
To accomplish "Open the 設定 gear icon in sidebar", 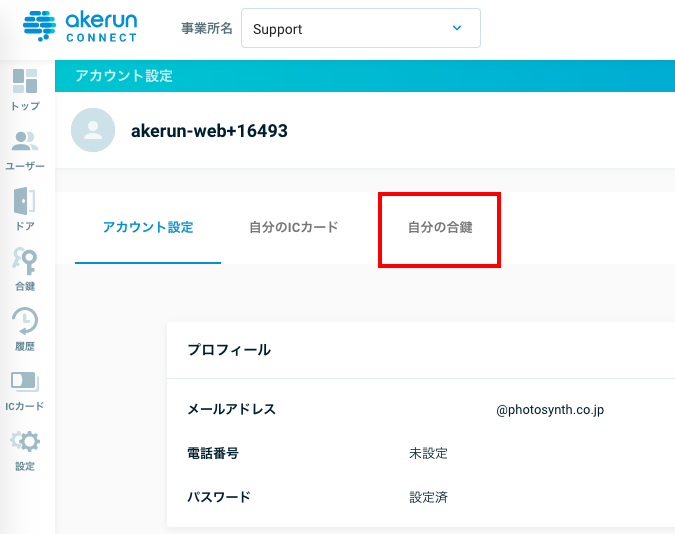I will 25,441.
